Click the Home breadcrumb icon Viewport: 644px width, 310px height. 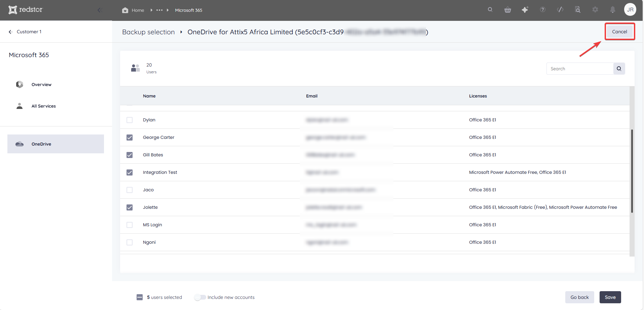(x=125, y=10)
